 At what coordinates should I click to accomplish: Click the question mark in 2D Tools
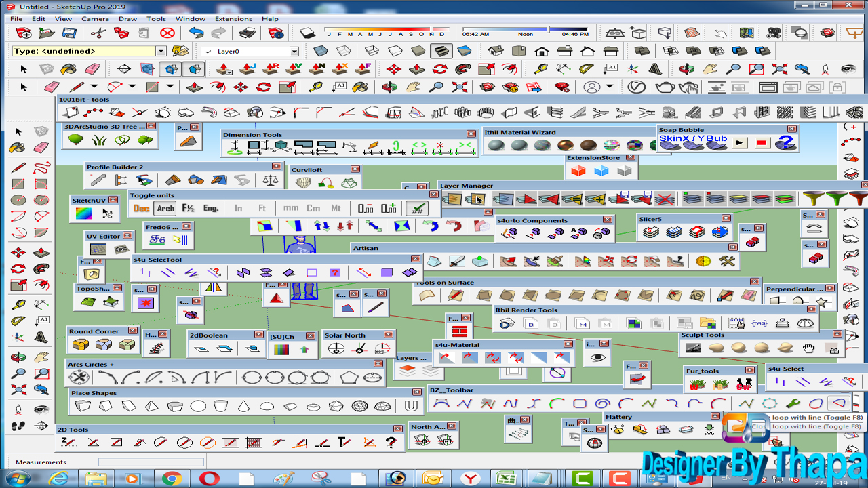pos(391,442)
